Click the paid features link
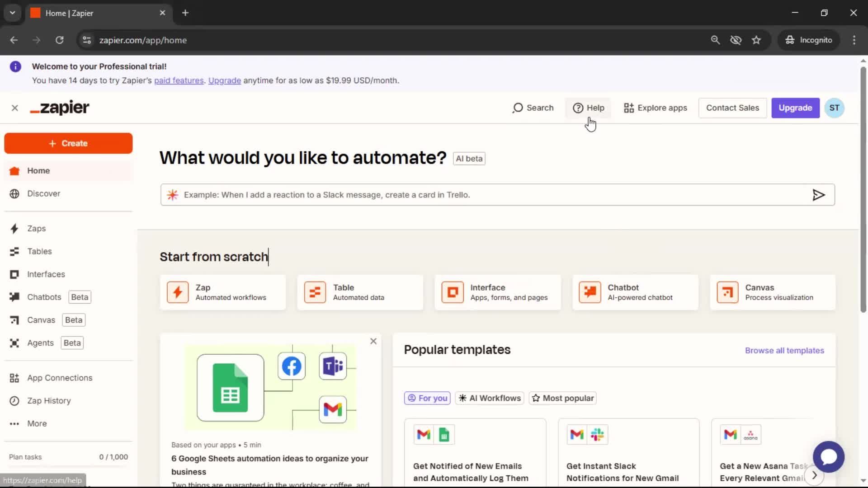Viewport: 868px width, 488px height. point(179,80)
